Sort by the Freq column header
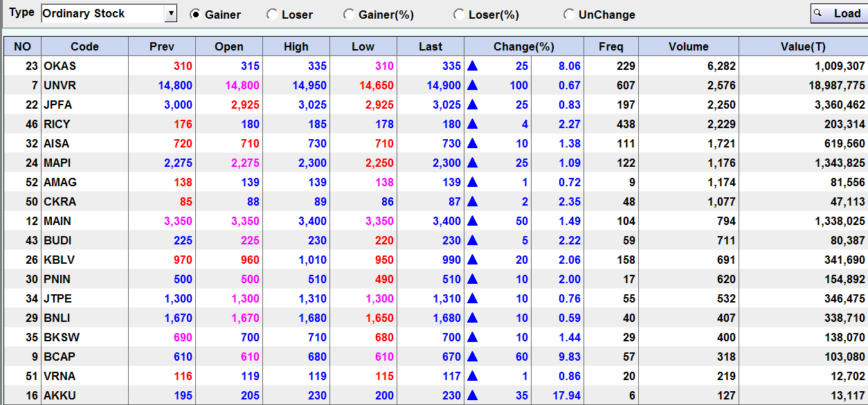 click(x=611, y=46)
